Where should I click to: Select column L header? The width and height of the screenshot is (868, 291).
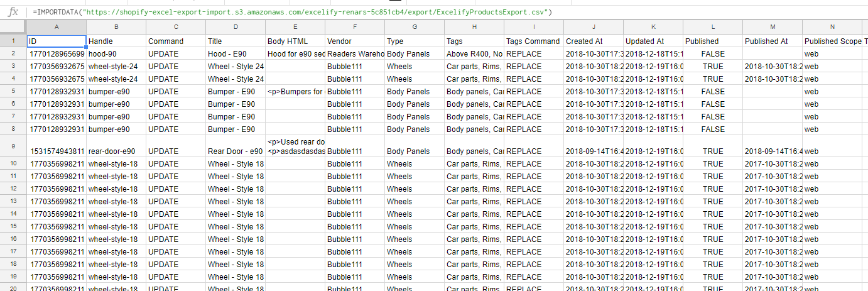coord(713,26)
